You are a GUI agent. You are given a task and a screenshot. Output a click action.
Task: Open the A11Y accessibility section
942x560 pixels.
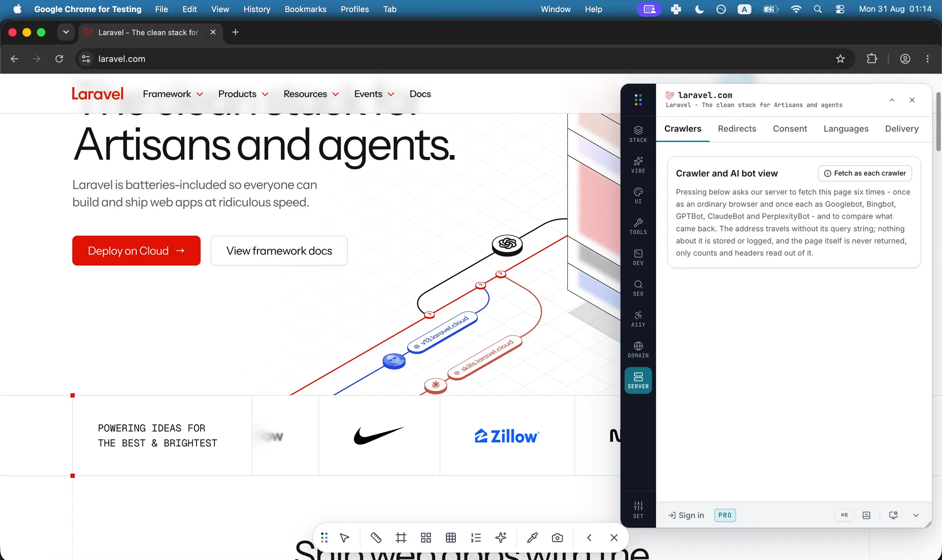(638, 319)
